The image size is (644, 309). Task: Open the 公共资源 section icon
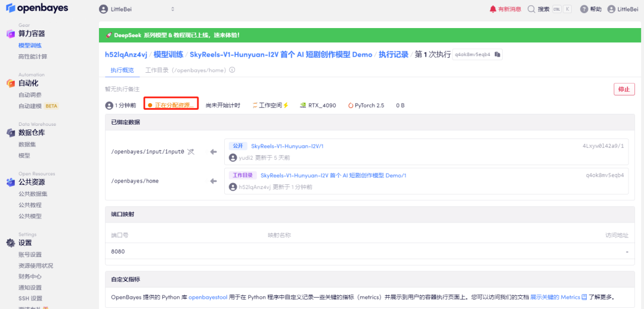coord(11,182)
